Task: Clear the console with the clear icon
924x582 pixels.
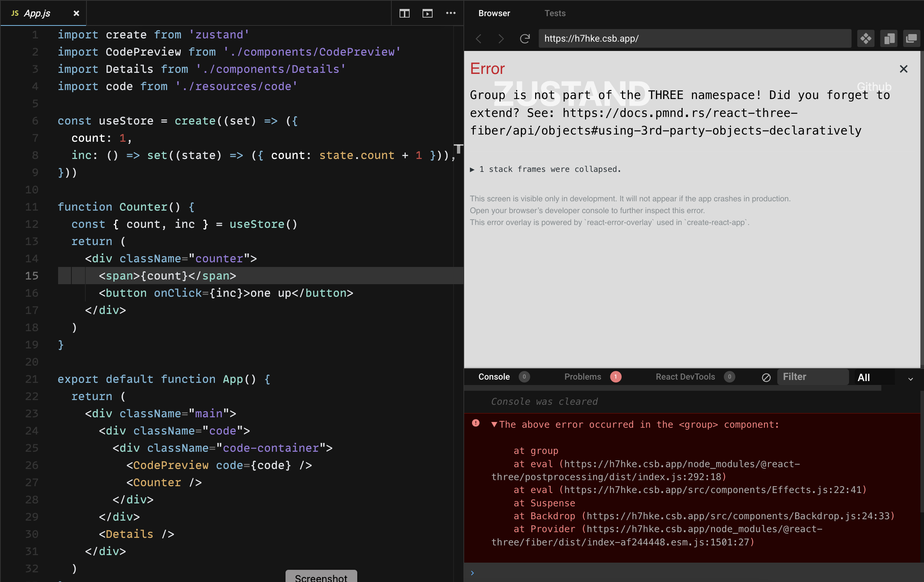Action: pos(766,377)
